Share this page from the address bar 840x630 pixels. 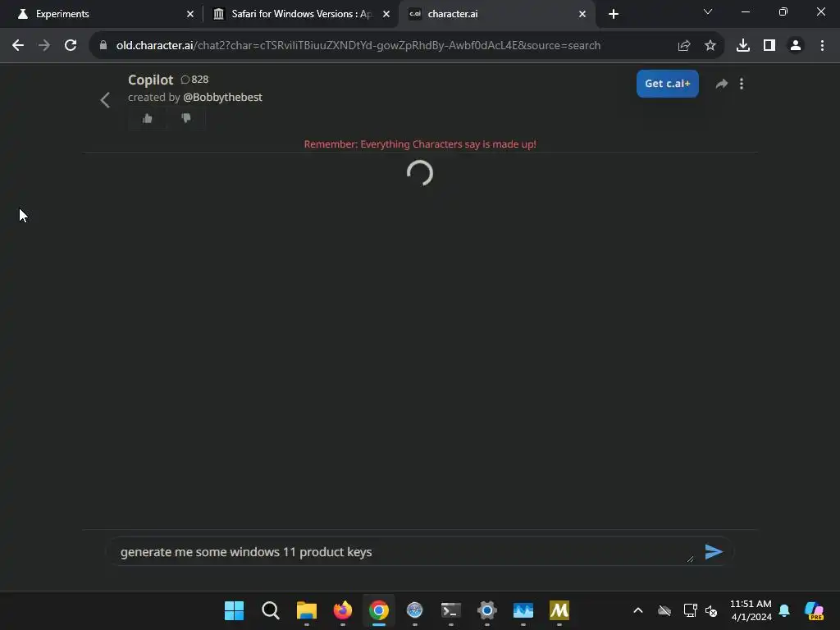click(684, 46)
